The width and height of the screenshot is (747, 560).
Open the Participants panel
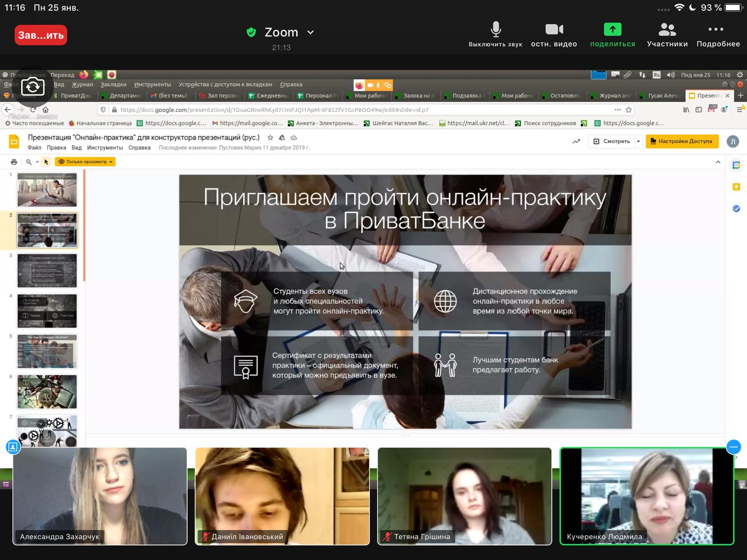tap(667, 34)
